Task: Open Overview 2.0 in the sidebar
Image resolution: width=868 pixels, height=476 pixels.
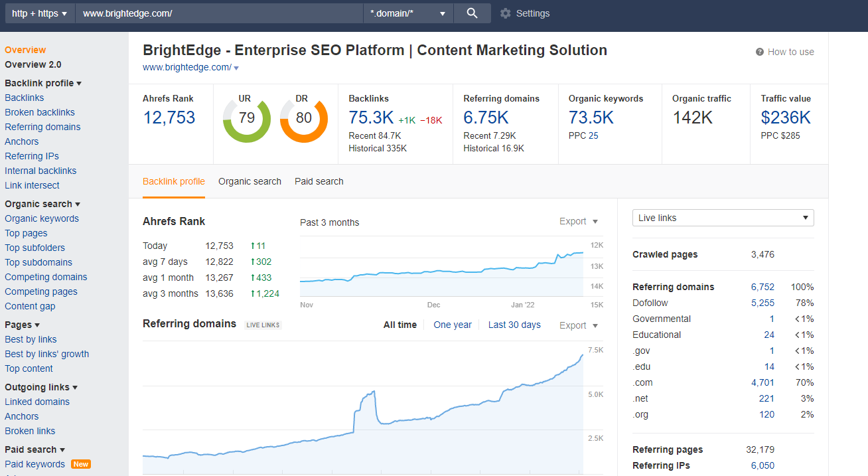Action: [x=33, y=64]
